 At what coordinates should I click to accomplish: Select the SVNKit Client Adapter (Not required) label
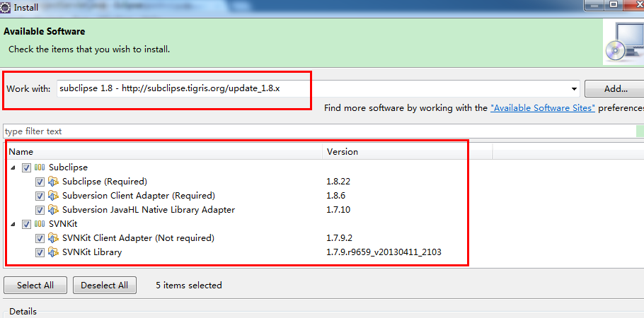click(138, 238)
